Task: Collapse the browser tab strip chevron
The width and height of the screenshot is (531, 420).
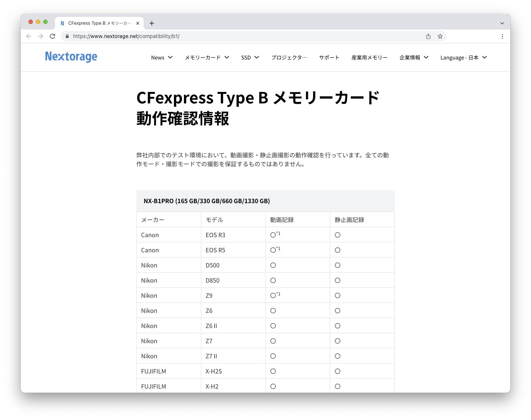Action: (502, 23)
